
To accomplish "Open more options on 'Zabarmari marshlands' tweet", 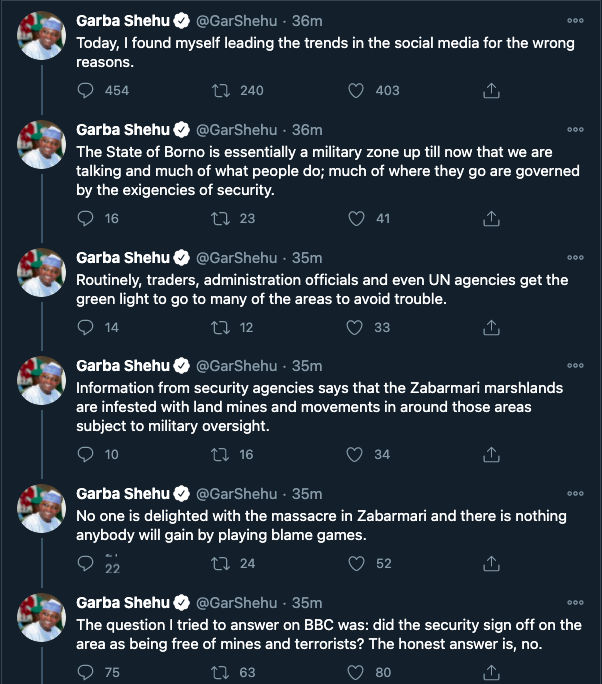I will 575,366.
